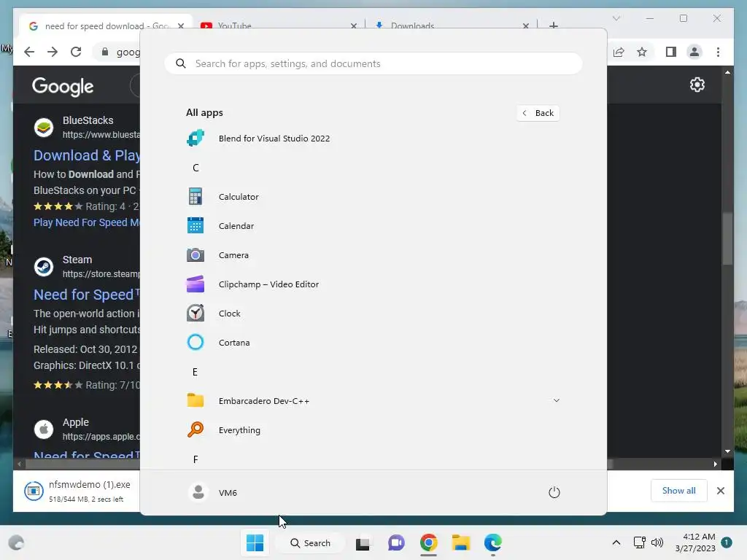Jump to letter E section header

tap(196, 372)
